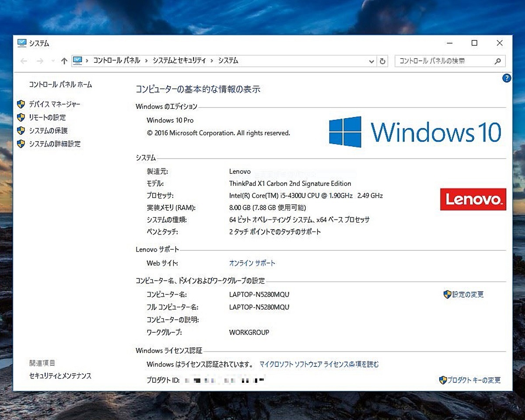
Task: Click the Microsoft Corporation copyright text
Action: pyautogui.click(x=218, y=133)
